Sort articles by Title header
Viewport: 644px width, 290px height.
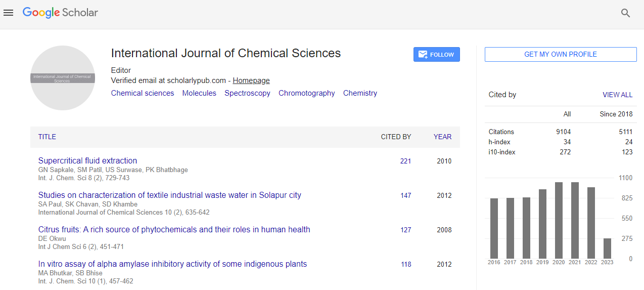tap(47, 137)
